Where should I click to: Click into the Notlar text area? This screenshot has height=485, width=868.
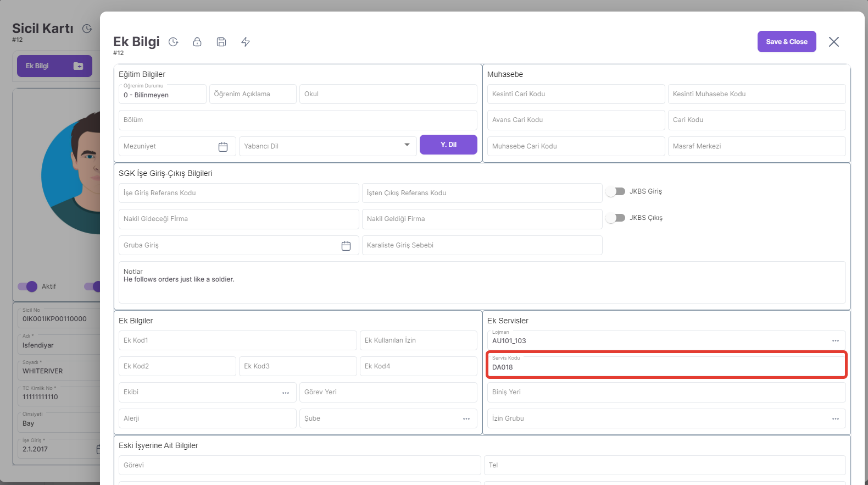[482, 286]
